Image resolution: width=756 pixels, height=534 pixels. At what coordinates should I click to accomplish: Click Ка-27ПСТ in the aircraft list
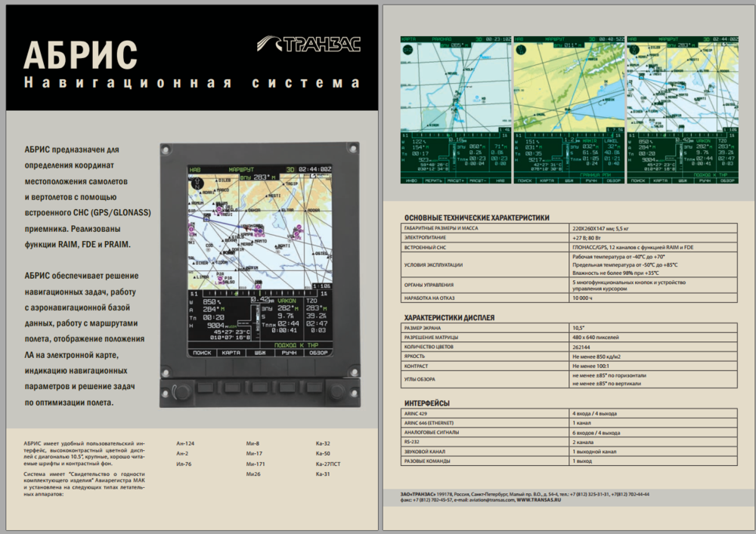328,465
